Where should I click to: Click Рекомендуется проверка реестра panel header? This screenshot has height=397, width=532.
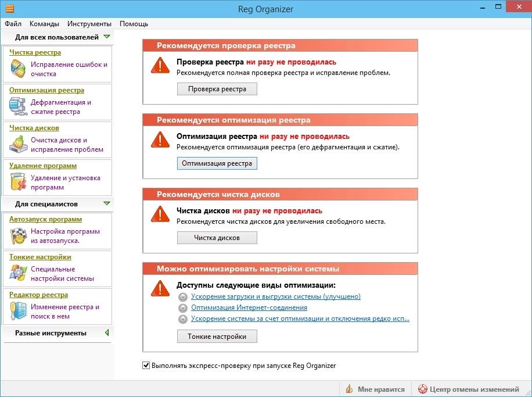280,45
